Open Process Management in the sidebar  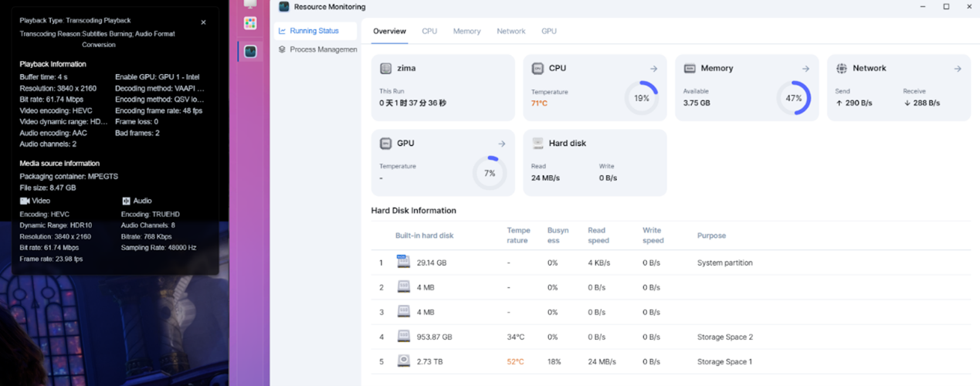(x=323, y=49)
